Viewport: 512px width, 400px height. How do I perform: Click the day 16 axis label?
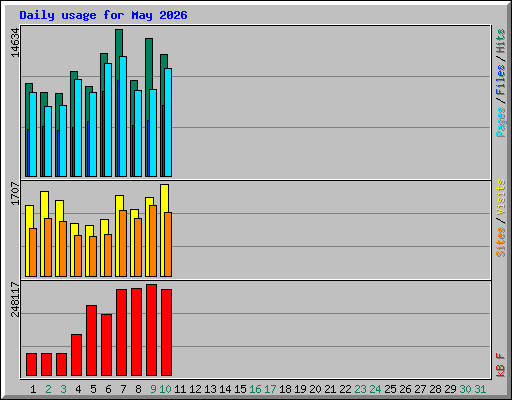click(255, 389)
